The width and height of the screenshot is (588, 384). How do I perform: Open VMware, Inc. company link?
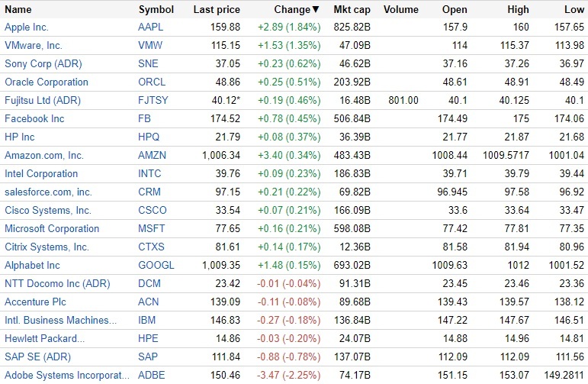coord(34,46)
